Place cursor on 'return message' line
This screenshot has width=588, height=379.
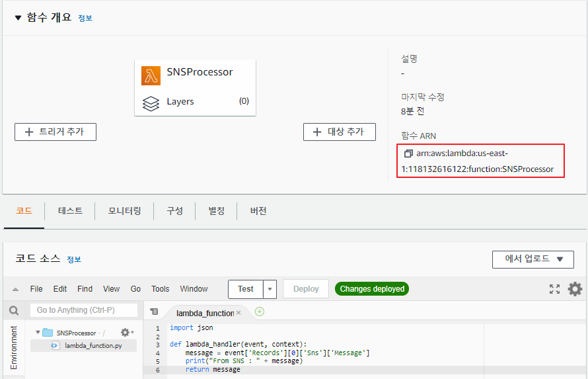pyautogui.click(x=213, y=370)
